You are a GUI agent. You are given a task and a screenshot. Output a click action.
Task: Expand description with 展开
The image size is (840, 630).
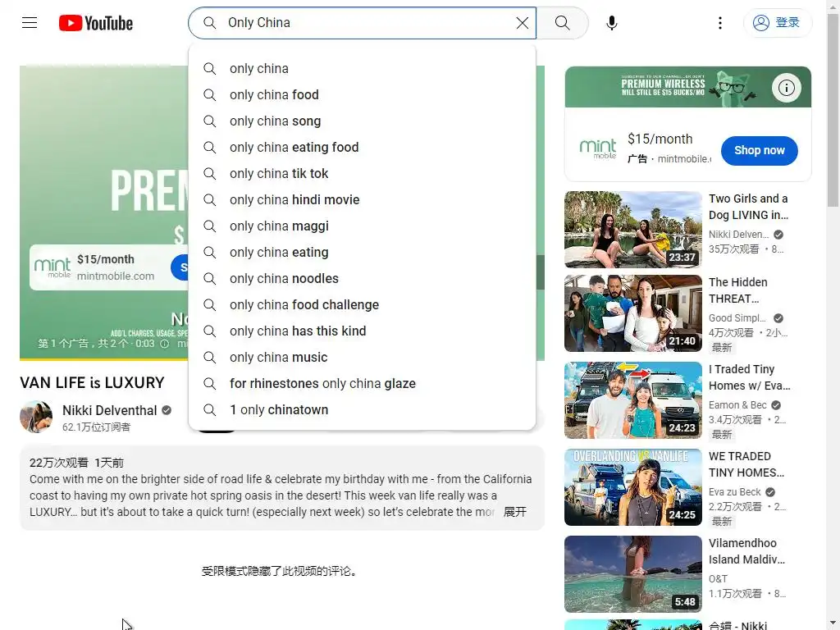[x=515, y=512]
